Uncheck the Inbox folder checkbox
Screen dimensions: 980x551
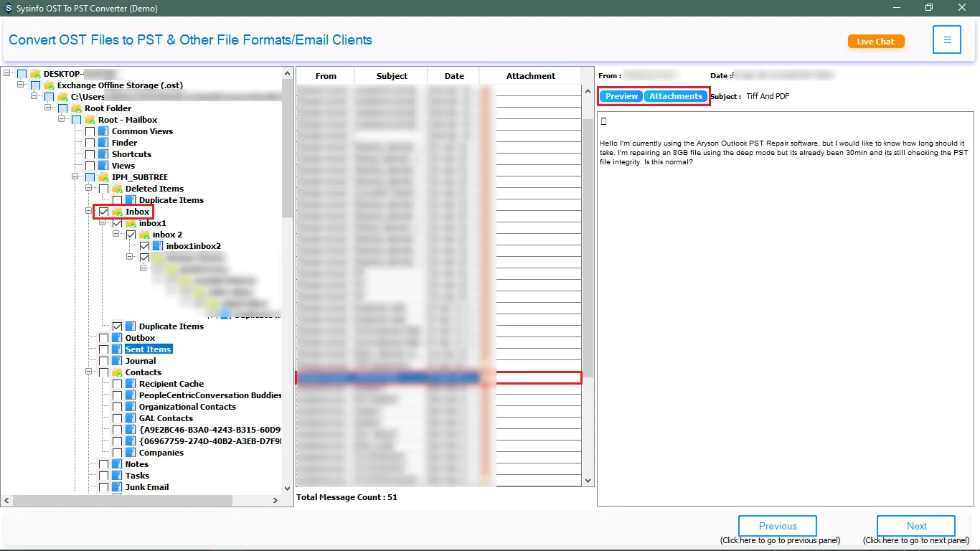pos(104,212)
